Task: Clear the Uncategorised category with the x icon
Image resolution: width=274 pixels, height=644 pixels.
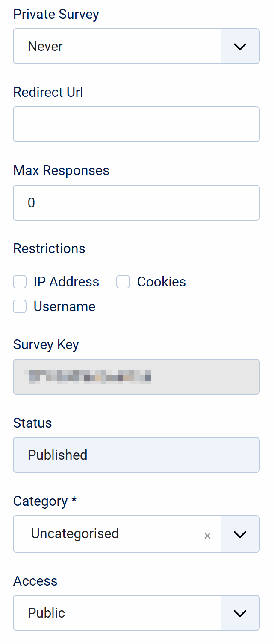Action: 207,536
